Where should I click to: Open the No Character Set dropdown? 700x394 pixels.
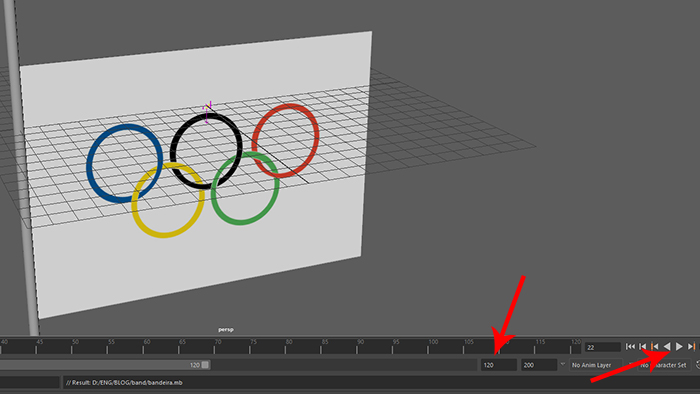[664, 365]
